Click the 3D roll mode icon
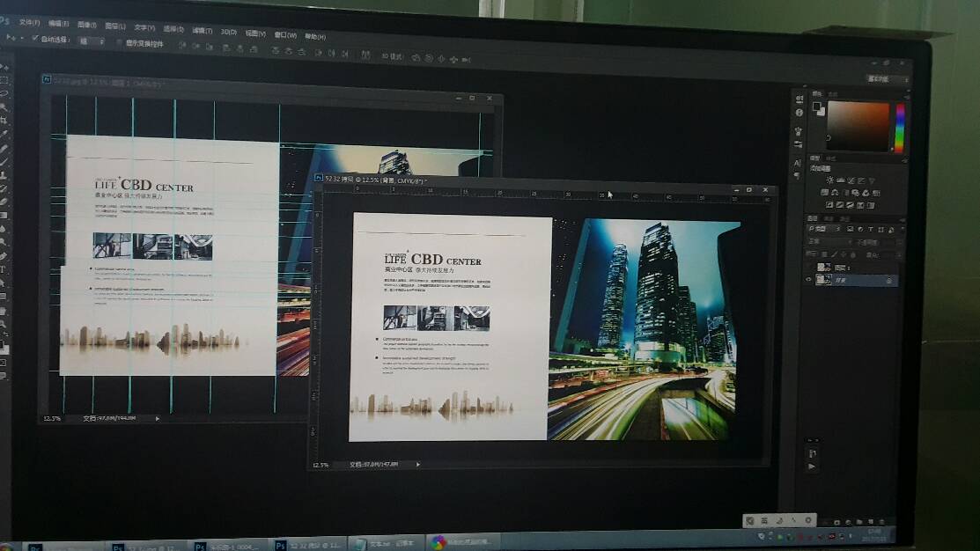Viewport: 980px width, 551px height. [429, 58]
